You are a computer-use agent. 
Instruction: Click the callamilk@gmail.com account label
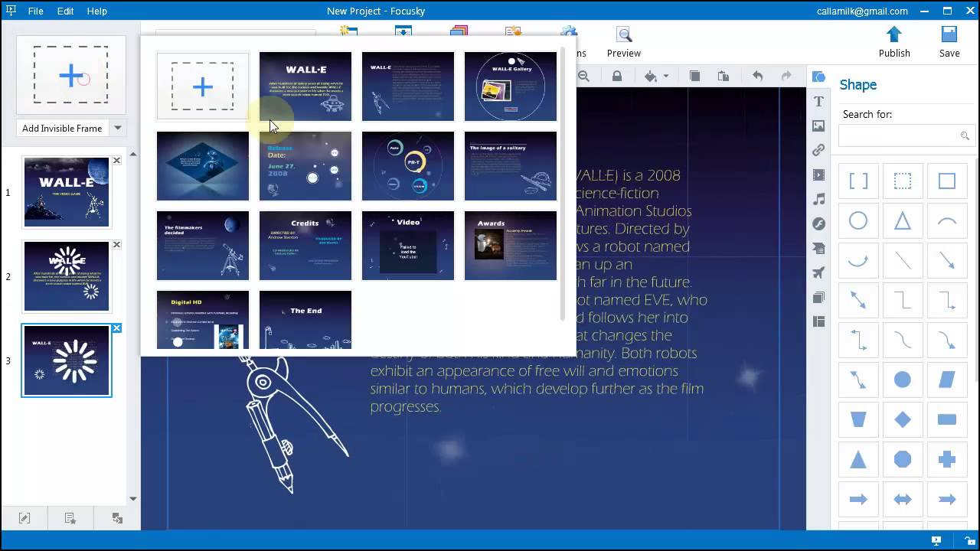(861, 11)
